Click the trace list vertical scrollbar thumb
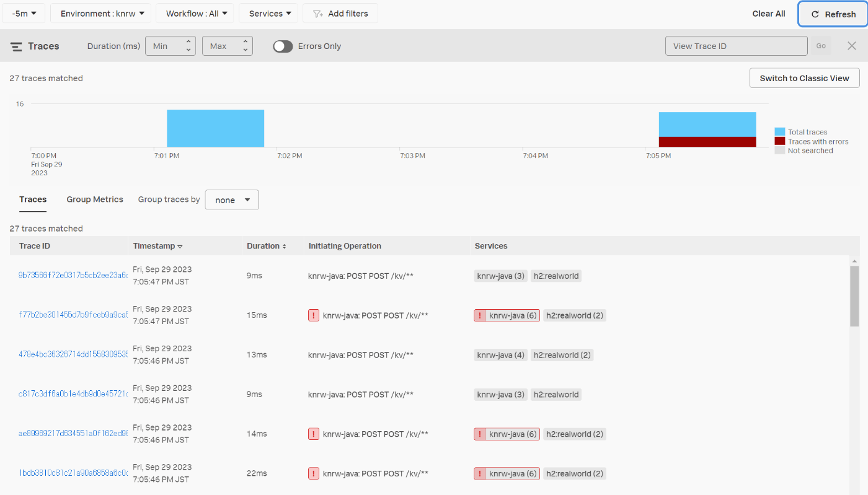This screenshot has width=868, height=495. click(x=854, y=296)
